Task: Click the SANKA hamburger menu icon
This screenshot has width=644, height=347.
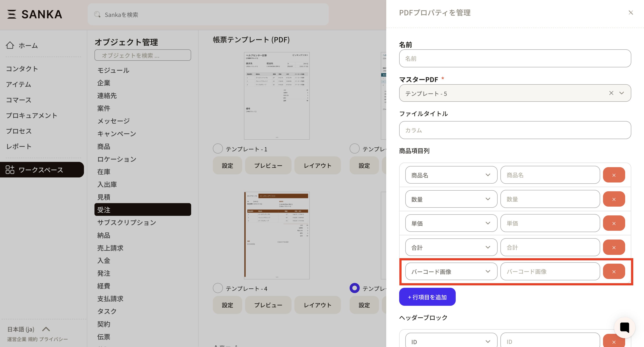Action: (x=11, y=14)
